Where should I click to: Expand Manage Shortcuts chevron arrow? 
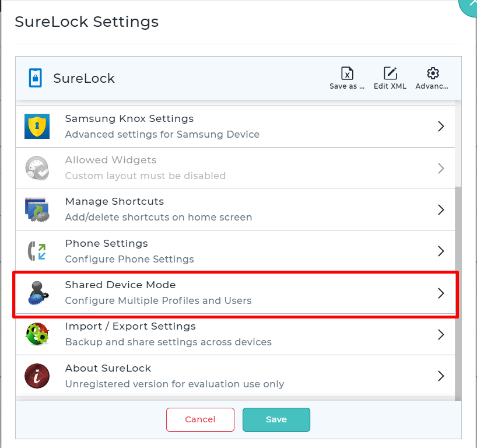pos(441,209)
